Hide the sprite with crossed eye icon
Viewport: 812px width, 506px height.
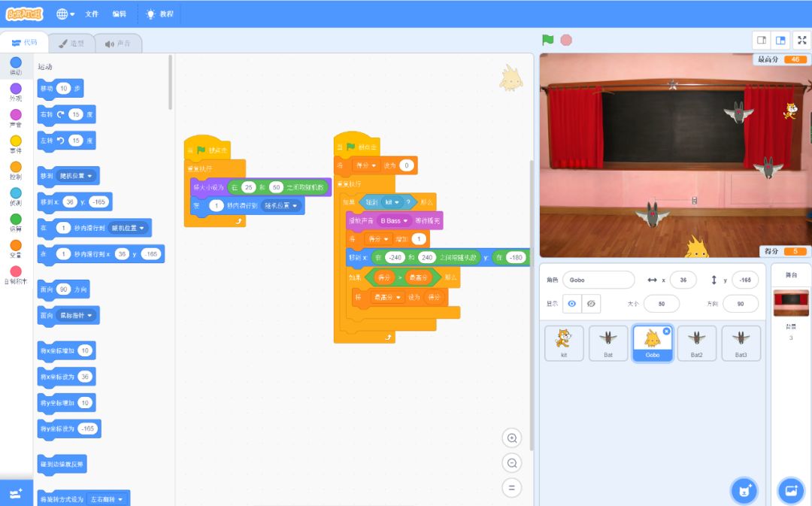[591, 304]
